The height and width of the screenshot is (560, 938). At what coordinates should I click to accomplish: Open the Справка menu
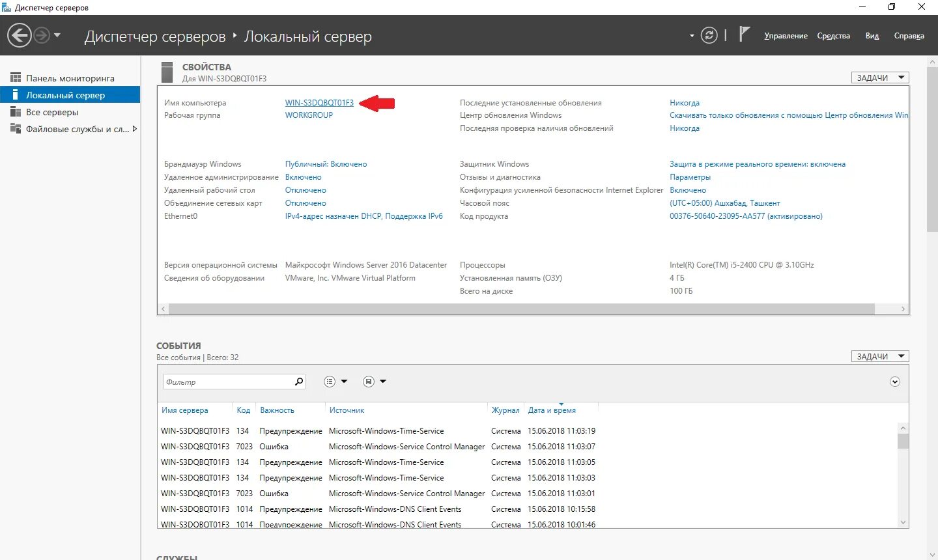[909, 36]
